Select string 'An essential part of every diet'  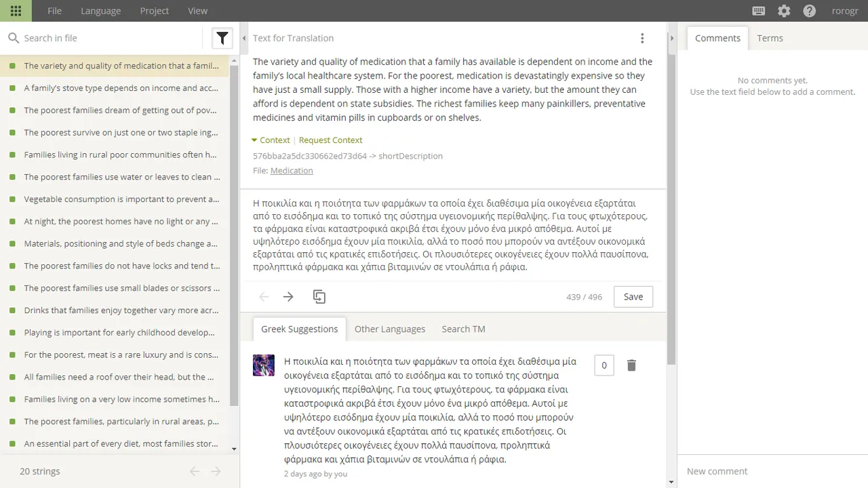pyautogui.click(x=115, y=444)
